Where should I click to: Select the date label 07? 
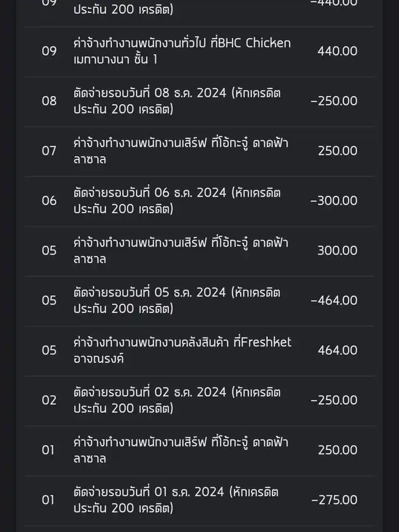[x=49, y=151]
